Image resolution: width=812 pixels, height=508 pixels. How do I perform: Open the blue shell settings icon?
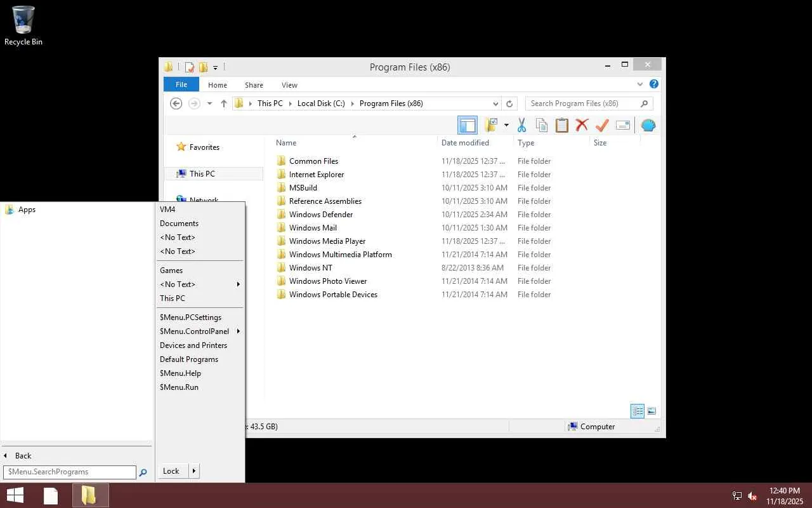point(648,125)
